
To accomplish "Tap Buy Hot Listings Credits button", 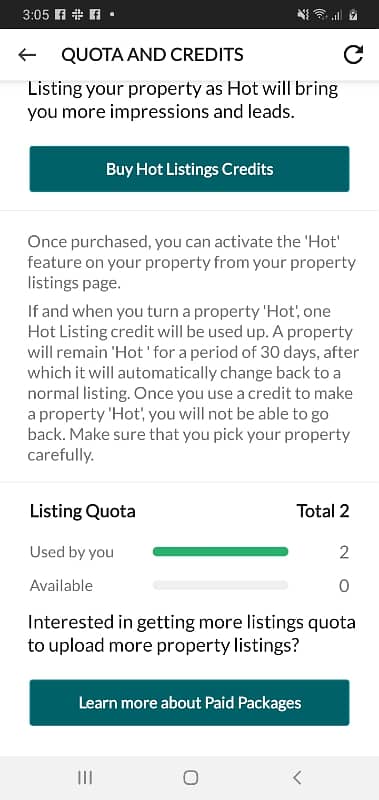I will 189,169.
